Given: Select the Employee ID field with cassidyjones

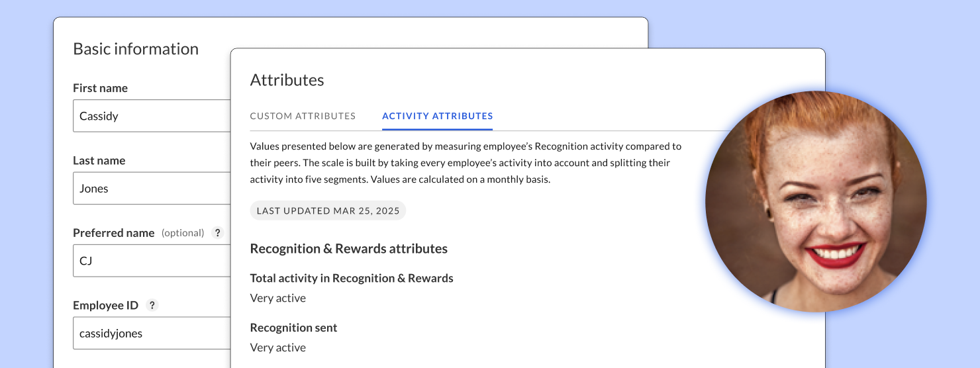Looking at the screenshot, I should (x=151, y=333).
